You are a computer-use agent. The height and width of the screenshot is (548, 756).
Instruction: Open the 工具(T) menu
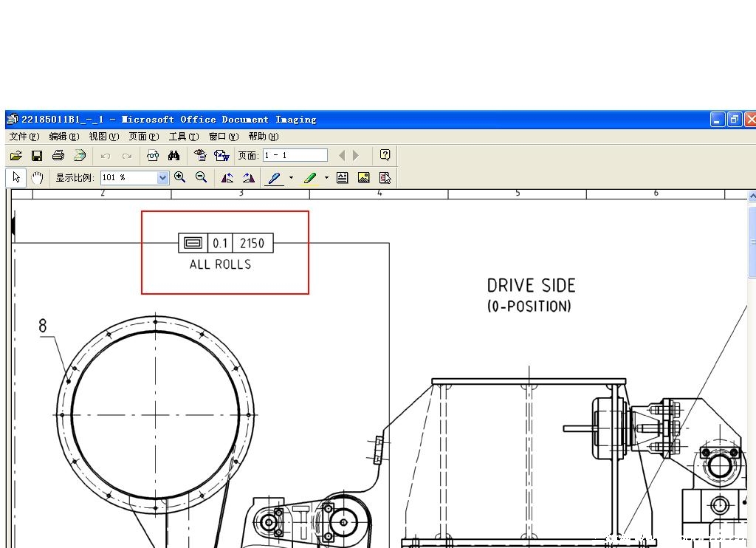(184, 137)
